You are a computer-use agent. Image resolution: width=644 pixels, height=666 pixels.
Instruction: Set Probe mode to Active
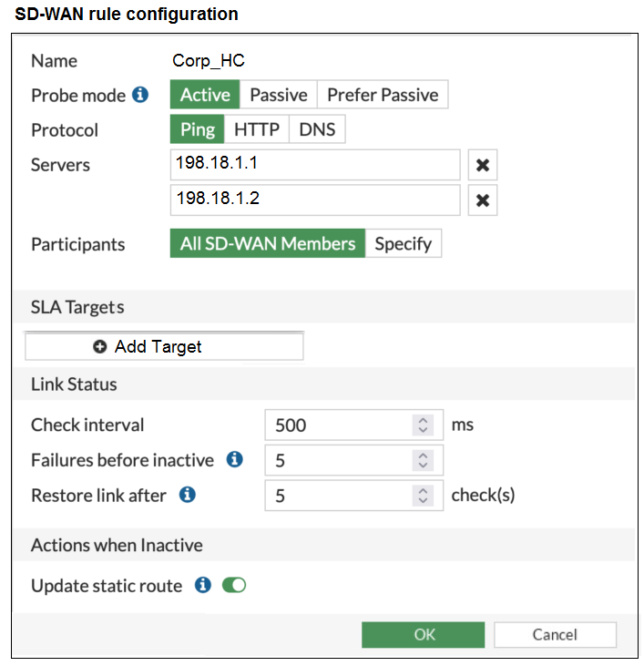(x=205, y=94)
